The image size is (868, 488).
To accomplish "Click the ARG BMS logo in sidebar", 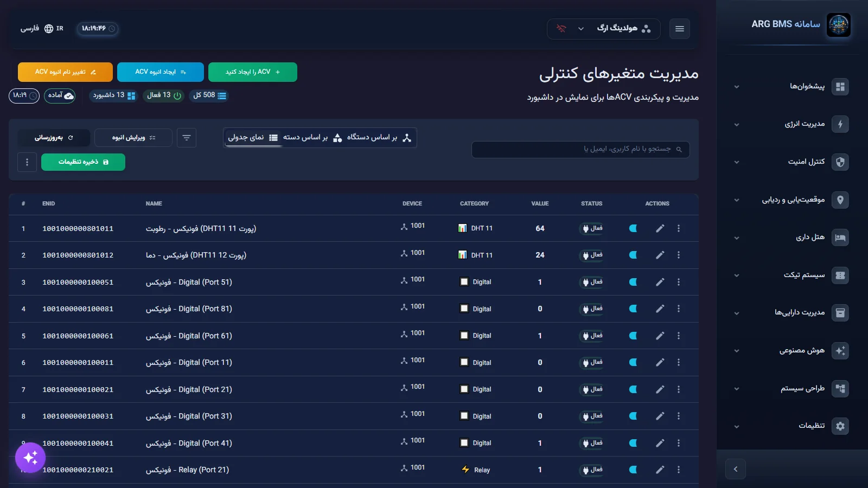I will 838,25.
